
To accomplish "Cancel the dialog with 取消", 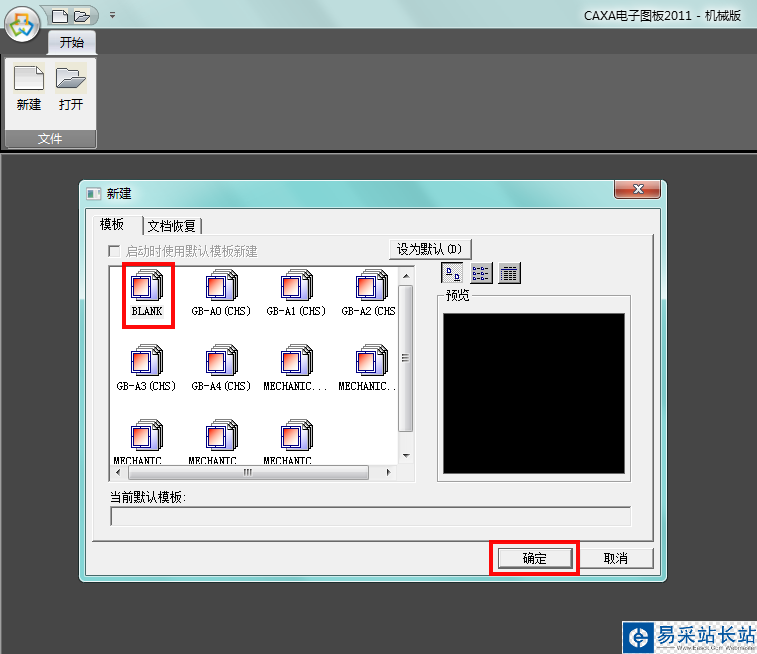I will pos(616,558).
